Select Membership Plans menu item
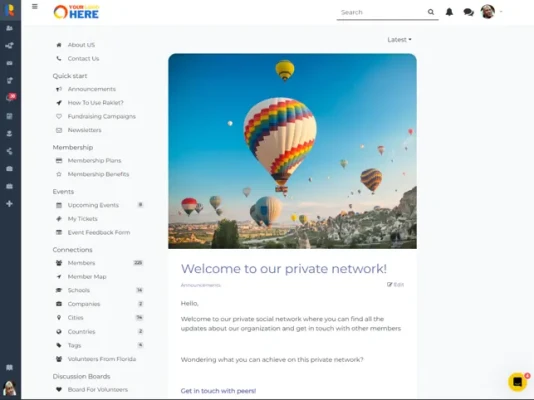 94,161
